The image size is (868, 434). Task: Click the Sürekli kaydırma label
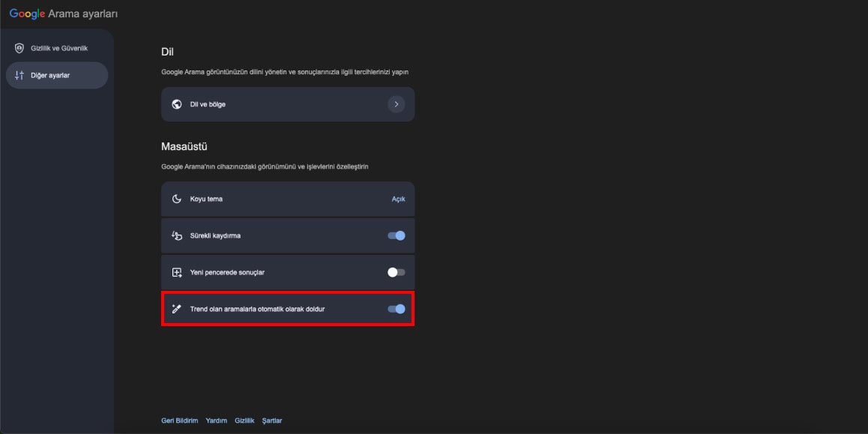coord(215,235)
